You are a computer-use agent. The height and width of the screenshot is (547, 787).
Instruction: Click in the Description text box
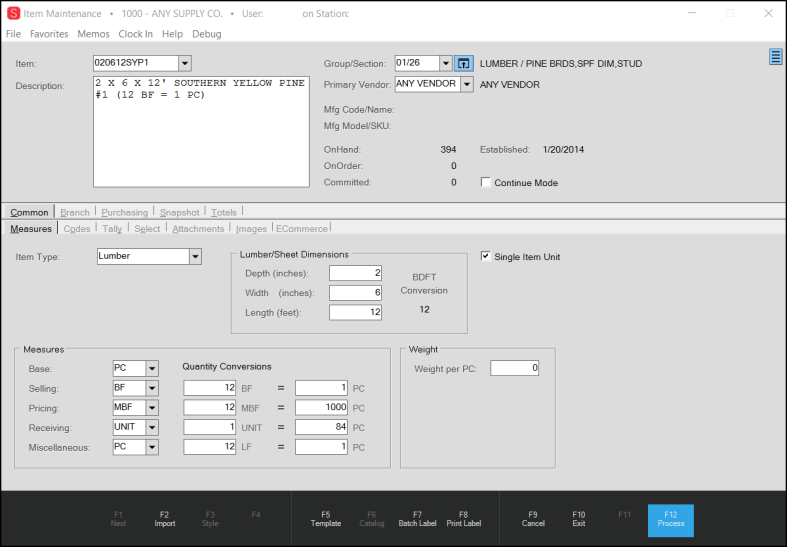(201, 131)
